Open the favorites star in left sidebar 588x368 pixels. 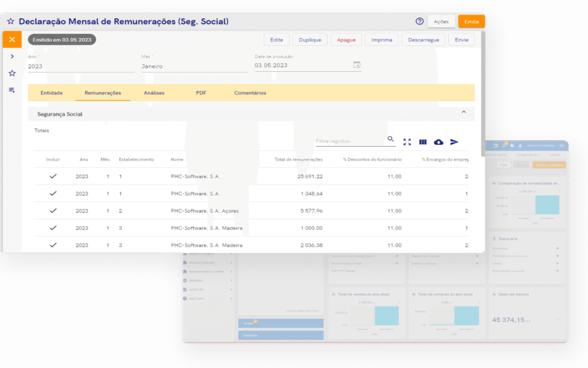12,73
